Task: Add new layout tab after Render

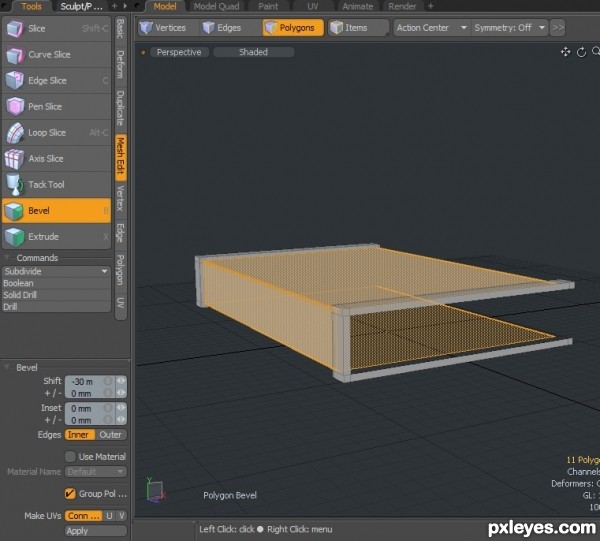Action: pos(430,7)
